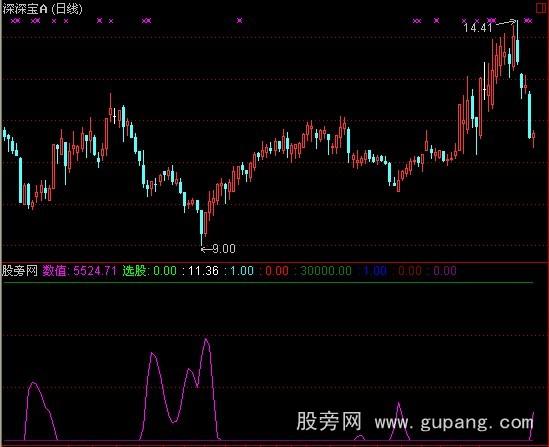Viewport: 549px width, 447px height.
Task: Select the chart title 深深宝A (日线)
Action: point(42,9)
